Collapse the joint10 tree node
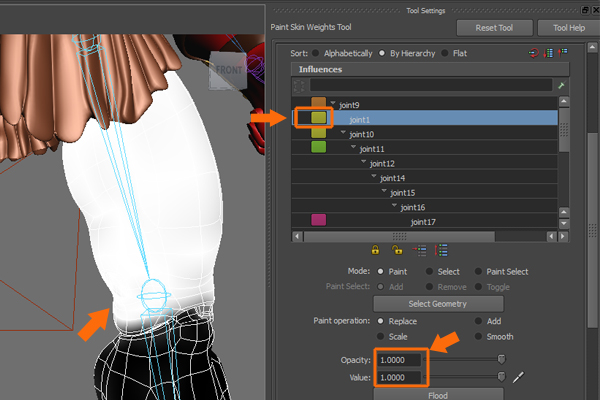Image resolution: width=600 pixels, height=400 pixels. pyautogui.click(x=343, y=132)
